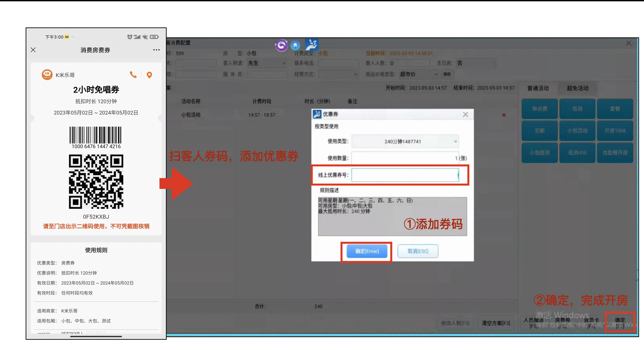The image size is (644, 350).
Task: Delete the 小包活动 row with red X
Action: (504, 115)
